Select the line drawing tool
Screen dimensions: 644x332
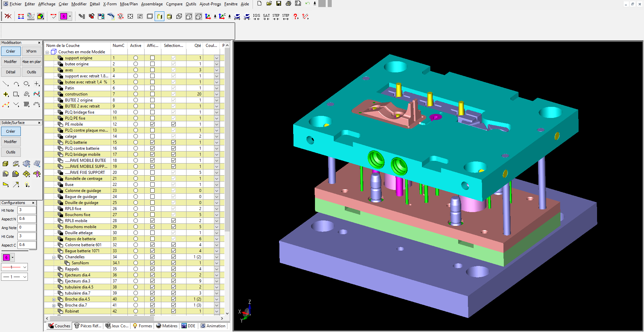[x=6, y=84]
